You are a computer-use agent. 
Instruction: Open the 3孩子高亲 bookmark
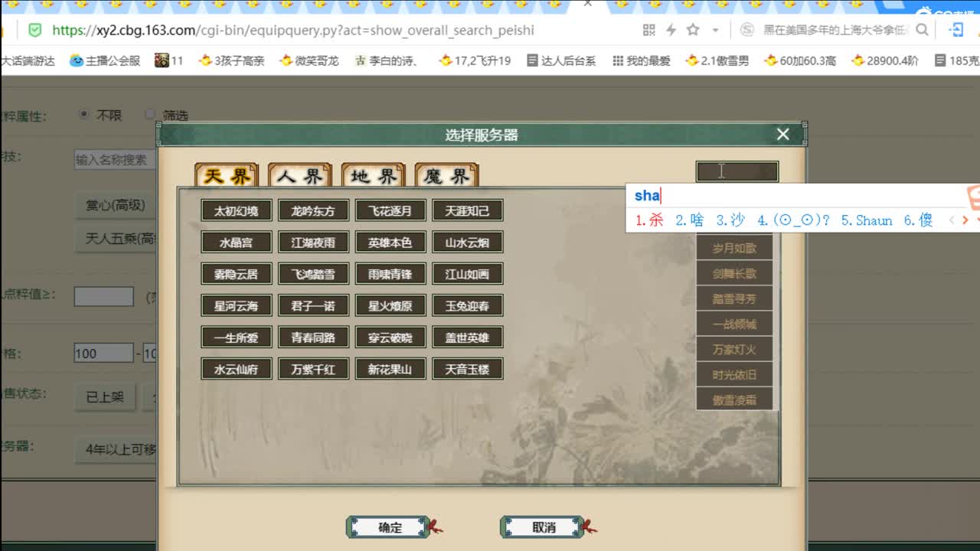[x=231, y=60]
